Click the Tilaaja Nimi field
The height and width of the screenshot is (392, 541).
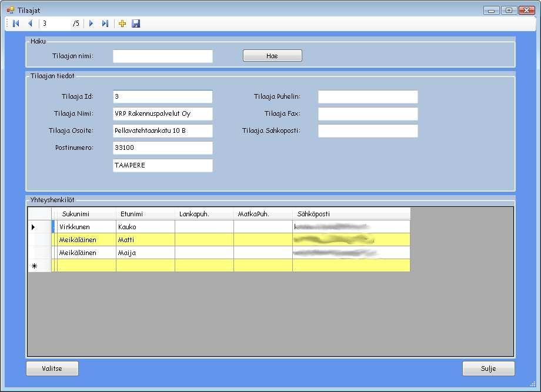tap(163, 114)
